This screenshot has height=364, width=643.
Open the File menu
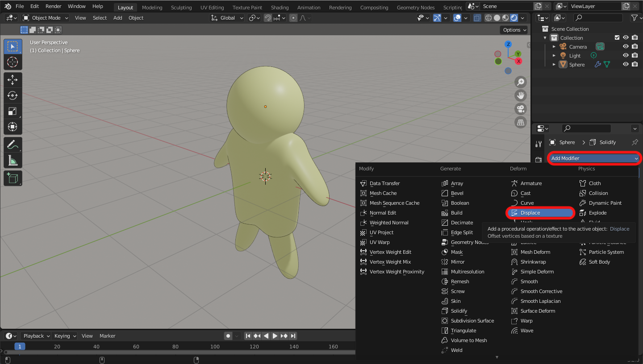20,6
